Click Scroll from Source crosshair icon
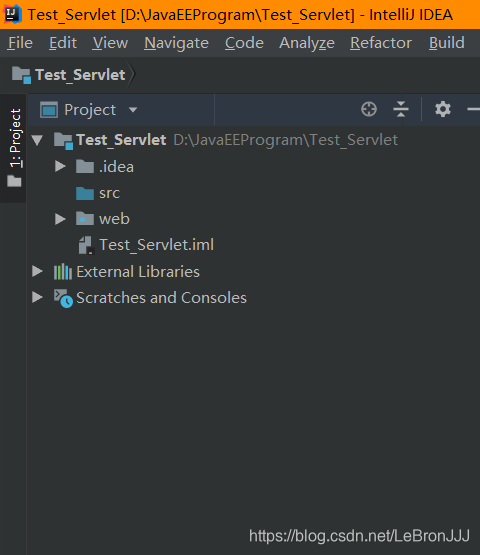480x555 pixels. [369, 109]
